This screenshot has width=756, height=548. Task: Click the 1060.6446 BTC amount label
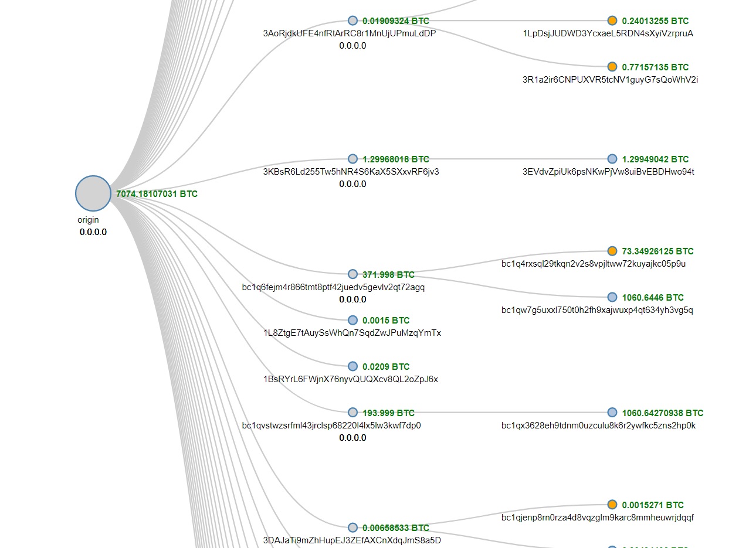pyautogui.click(x=653, y=297)
